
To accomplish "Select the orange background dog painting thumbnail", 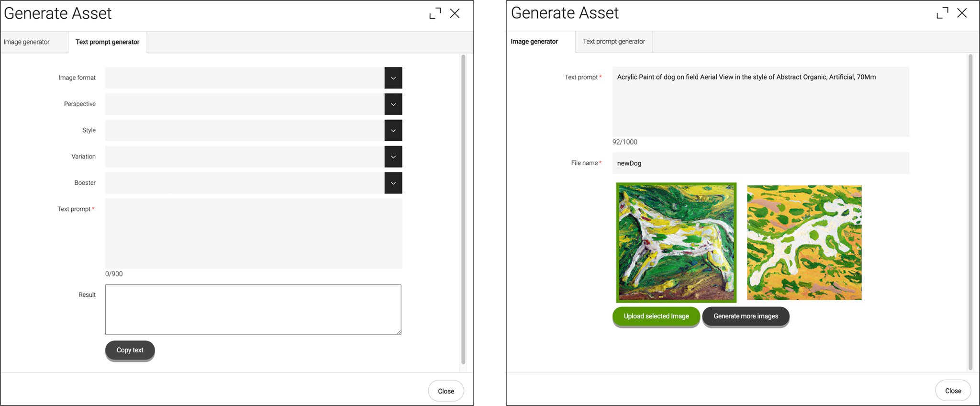I will pos(804,243).
